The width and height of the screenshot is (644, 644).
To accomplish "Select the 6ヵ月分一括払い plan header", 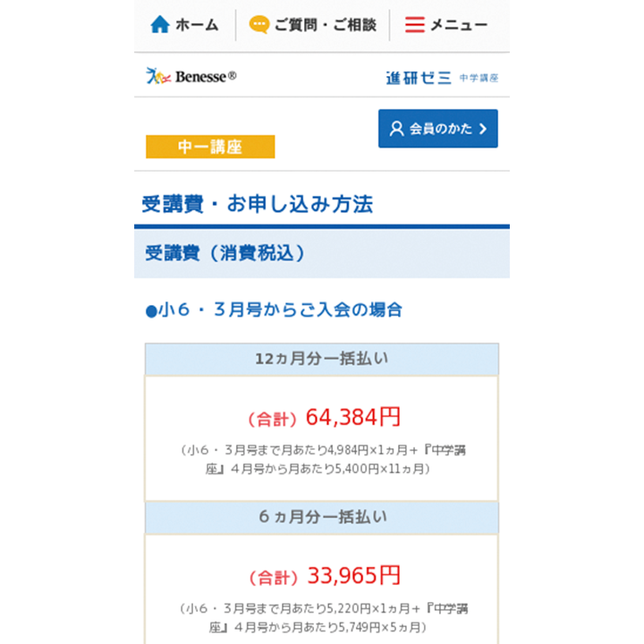I will 322,517.
